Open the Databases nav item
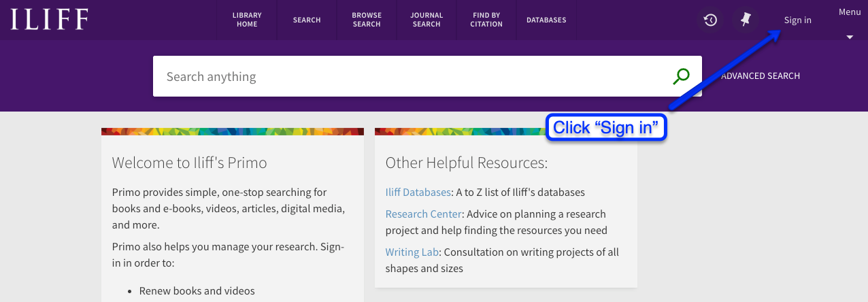This screenshot has width=868, height=302. click(x=546, y=20)
